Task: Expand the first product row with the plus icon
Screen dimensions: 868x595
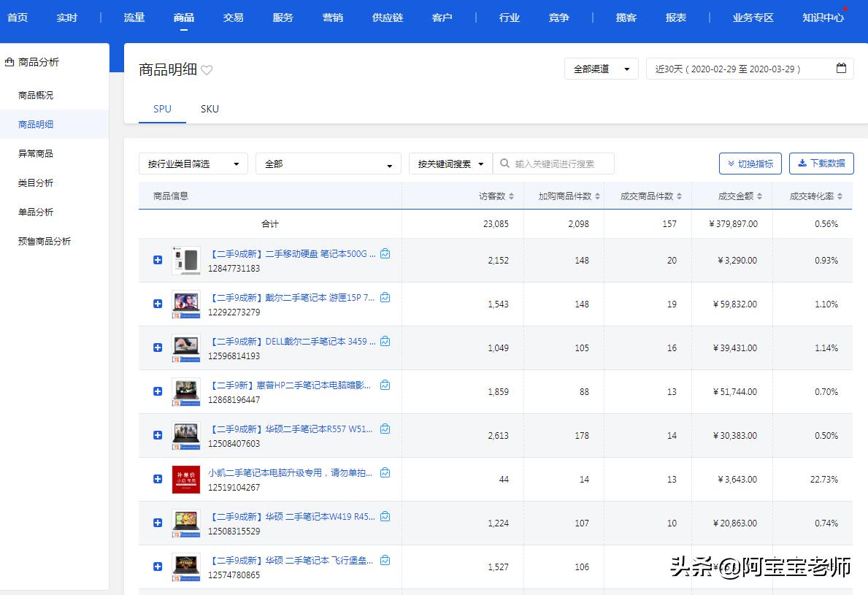Action: click(157, 261)
